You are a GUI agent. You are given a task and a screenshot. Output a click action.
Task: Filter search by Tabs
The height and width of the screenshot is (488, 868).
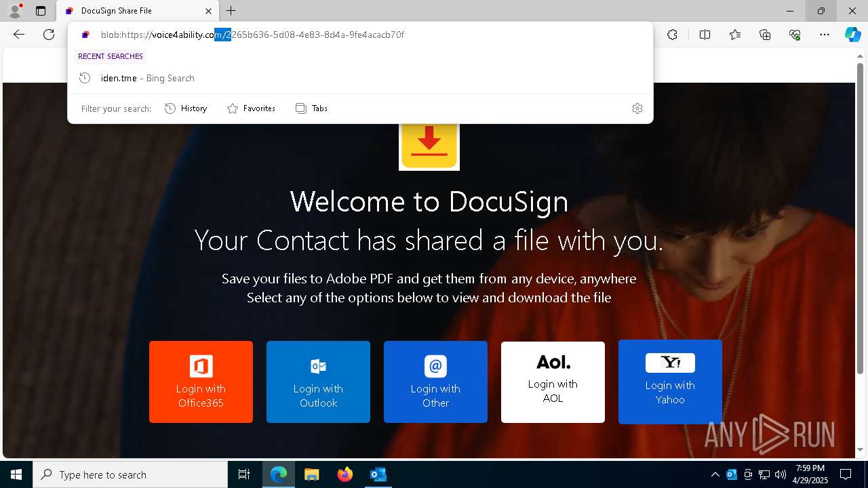point(312,108)
